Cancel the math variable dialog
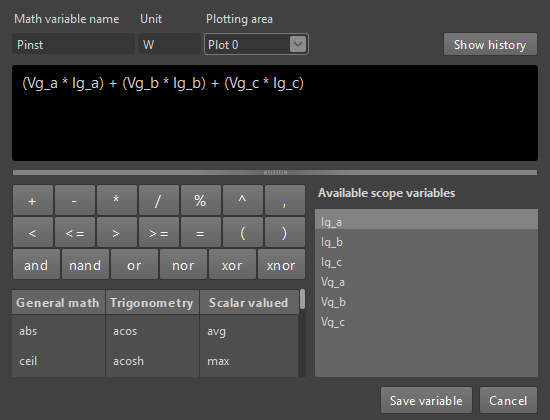This screenshot has height=420, width=550. 508,400
